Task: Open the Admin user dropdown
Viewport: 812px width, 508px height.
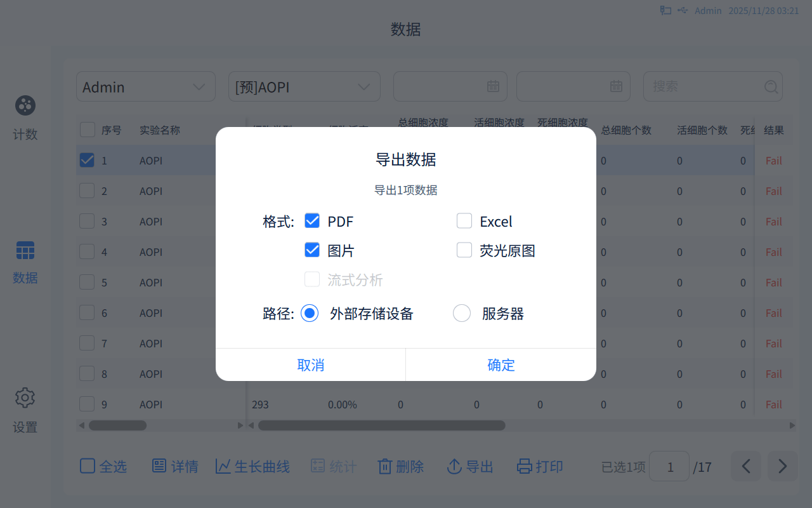Action: (145, 86)
